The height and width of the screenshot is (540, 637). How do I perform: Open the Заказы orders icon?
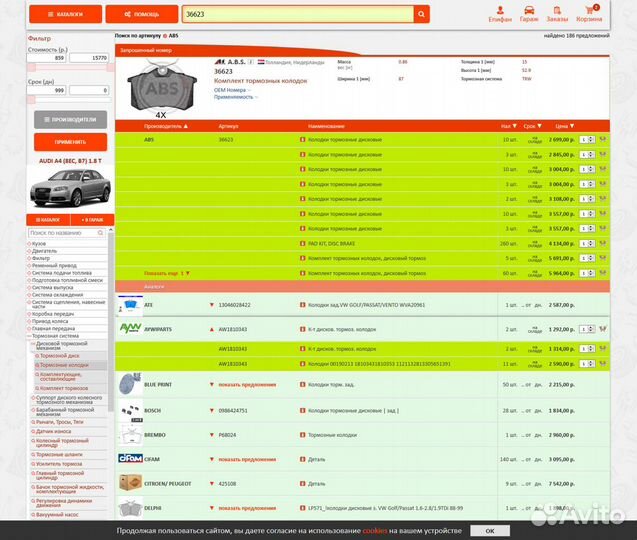(x=557, y=14)
